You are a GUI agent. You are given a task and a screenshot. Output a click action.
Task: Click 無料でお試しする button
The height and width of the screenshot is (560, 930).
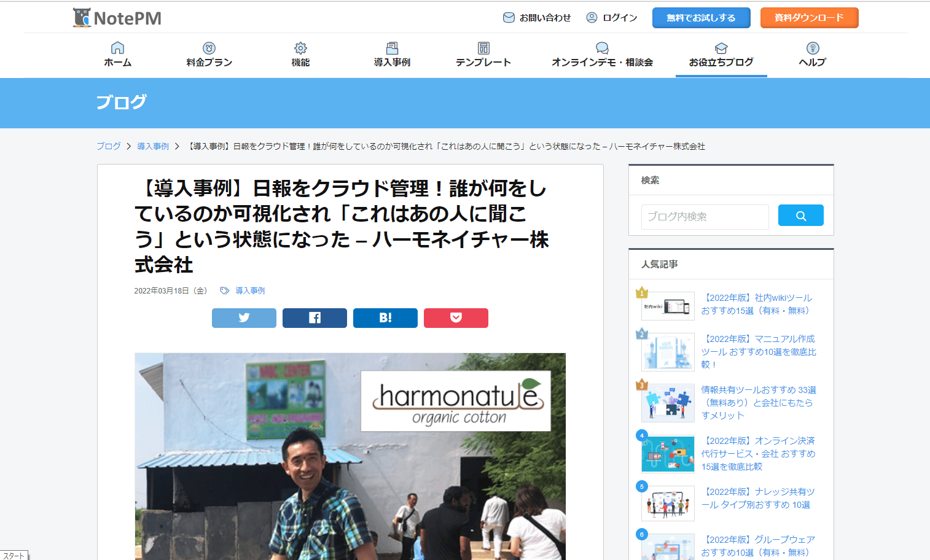701,18
